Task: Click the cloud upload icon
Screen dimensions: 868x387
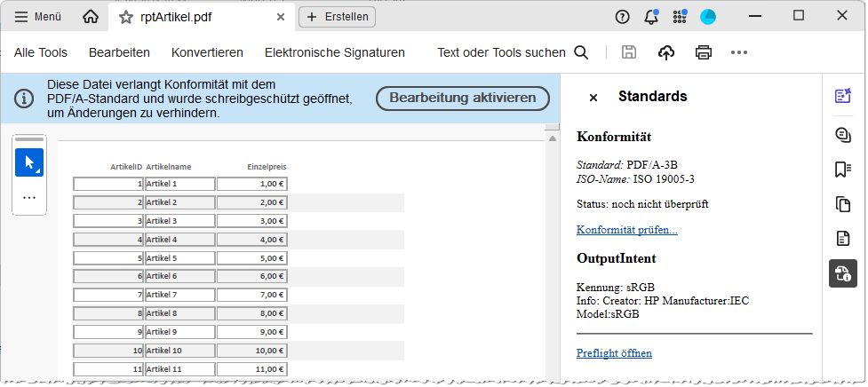Action: (x=666, y=52)
